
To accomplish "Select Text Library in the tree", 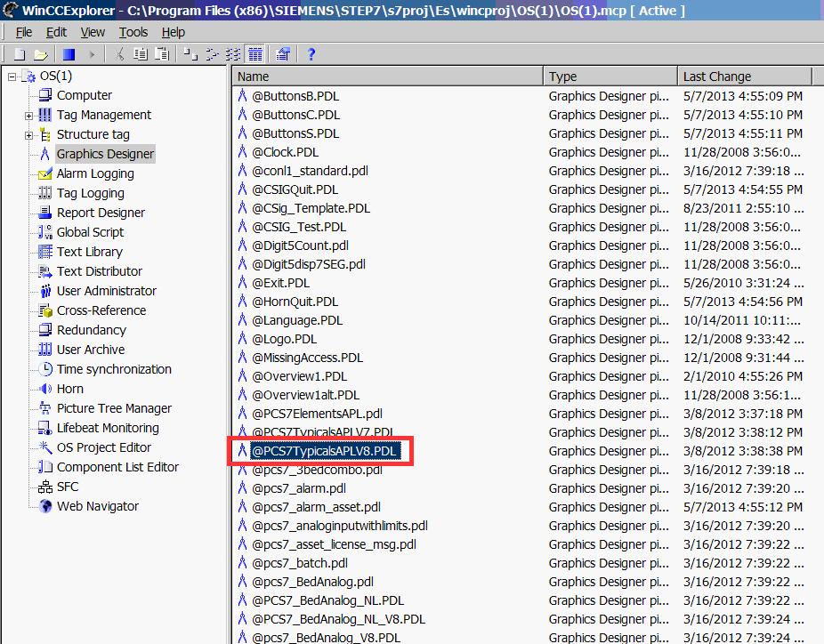I will tap(89, 252).
